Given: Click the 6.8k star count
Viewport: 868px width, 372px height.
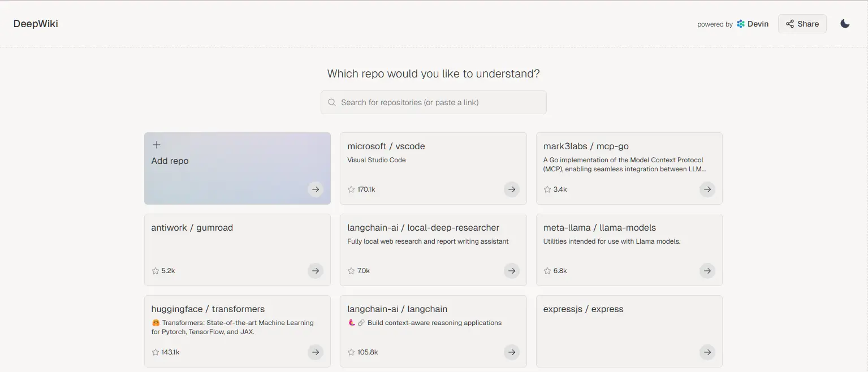Looking at the screenshot, I should (x=560, y=271).
